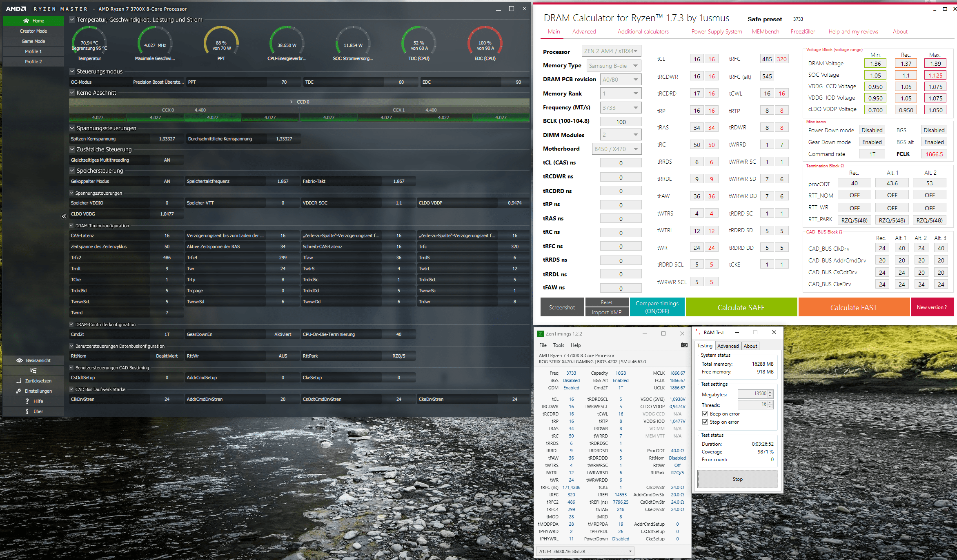Image resolution: width=957 pixels, height=560 pixels.
Task: Click the Hilfe question mark icon
Action: click(27, 401)
